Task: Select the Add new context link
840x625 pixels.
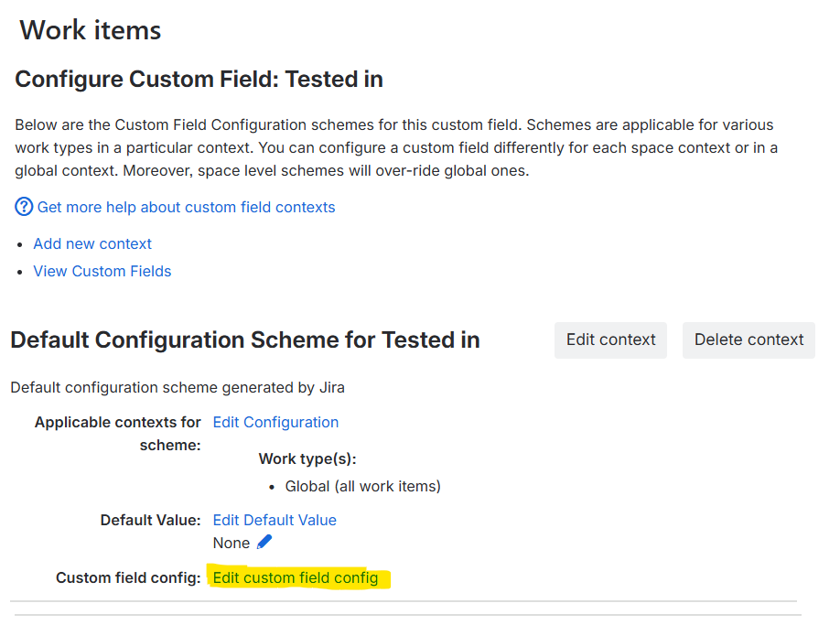Action: click(x=92, y=243)
